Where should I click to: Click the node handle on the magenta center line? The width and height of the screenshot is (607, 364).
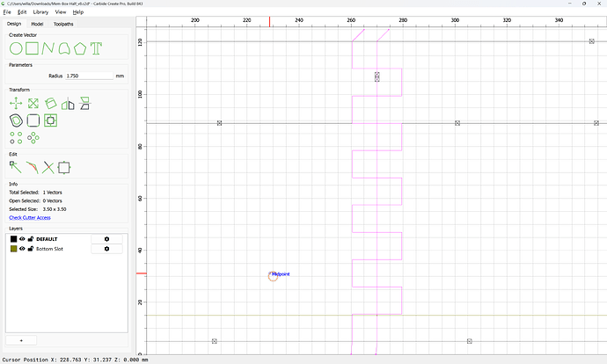coord(377,76)
